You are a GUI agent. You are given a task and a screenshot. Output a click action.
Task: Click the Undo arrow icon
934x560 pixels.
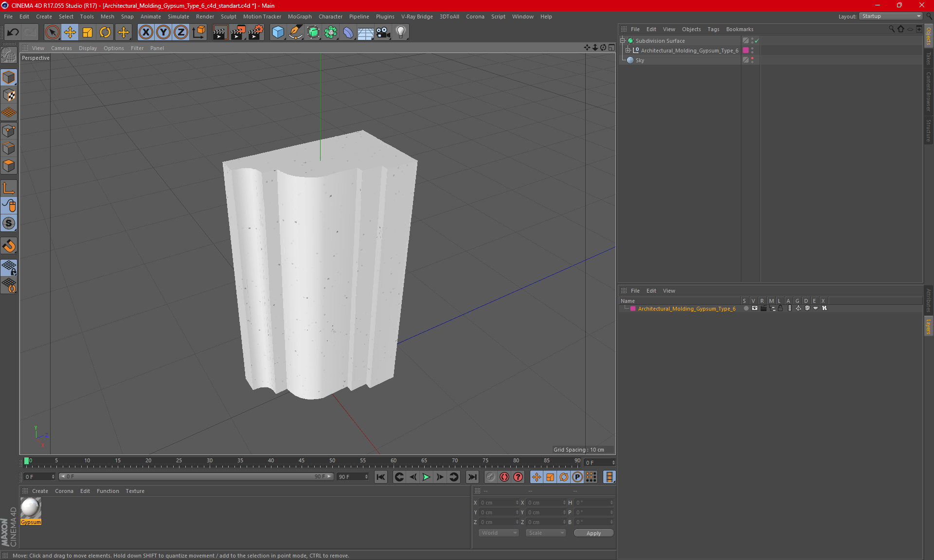tap(13, 33)
